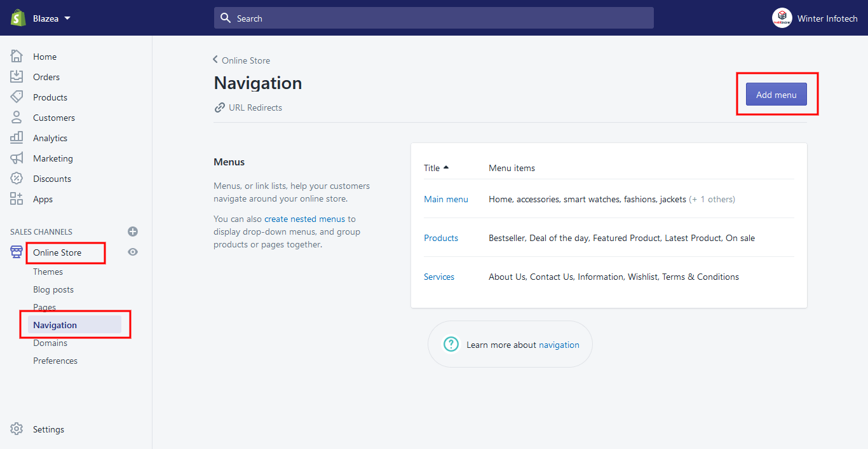Click the Add menu button
The height and width of the screenshot is (449, 868).
[x=776, y=93]
